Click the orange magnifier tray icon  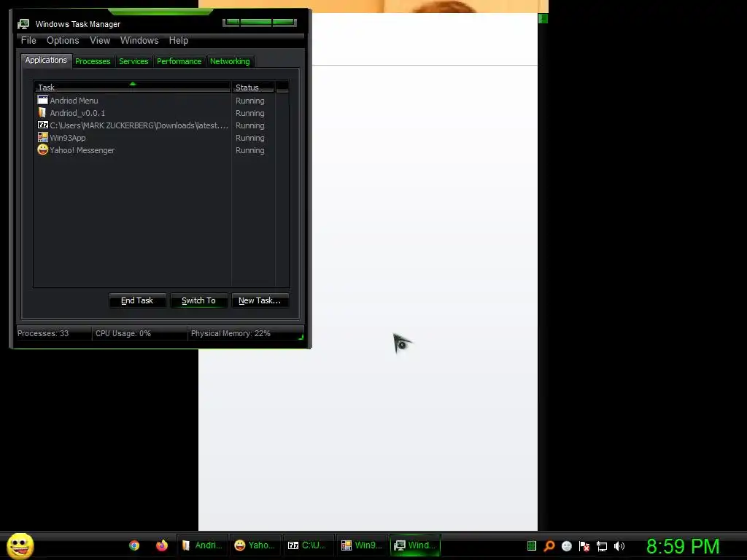click(x=549, y=546)
